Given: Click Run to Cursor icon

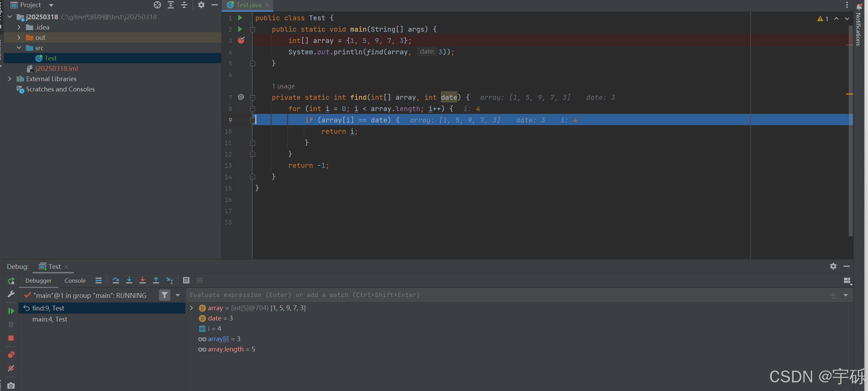Looking at the screenshot, I should click(x=170, y=280).
